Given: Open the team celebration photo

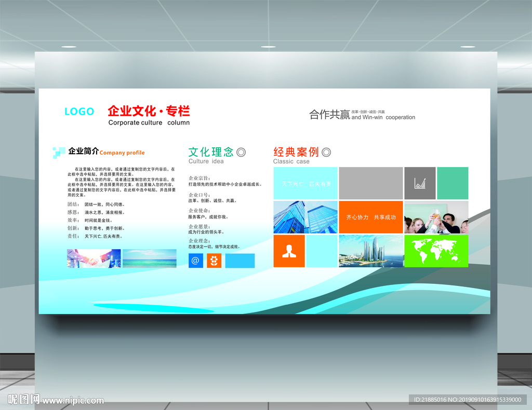Looking at the screenshot, I should [x=436, y=217].
